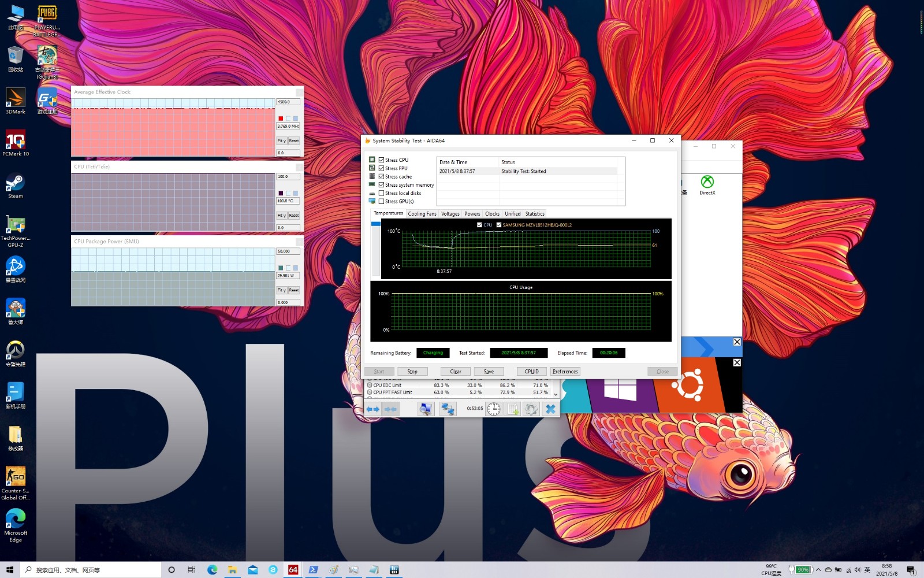Uncheck the Stress cache option
This screenshot has width=924, height=578.
pyautogui.click(x=381, y=176)
